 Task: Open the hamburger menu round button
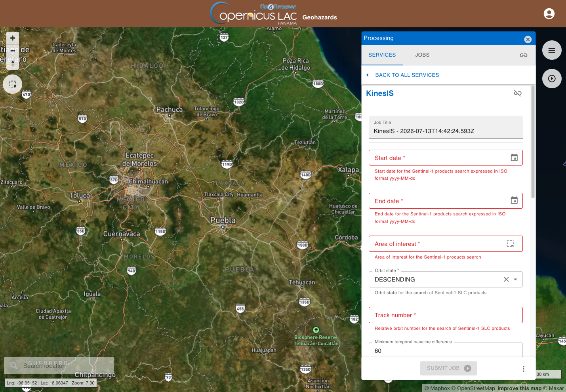point(552,50)
